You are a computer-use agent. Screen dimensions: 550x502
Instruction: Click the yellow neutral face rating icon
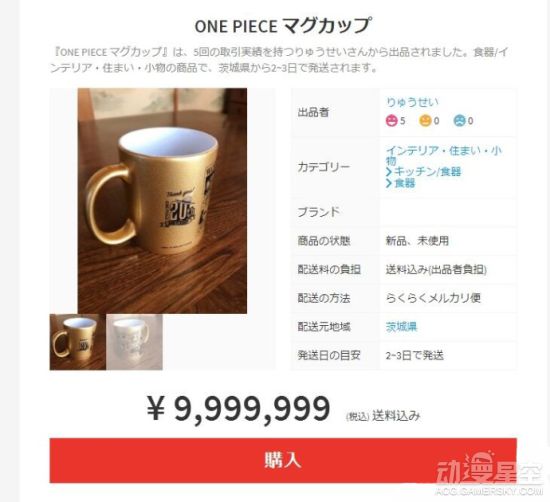(425, 121)
